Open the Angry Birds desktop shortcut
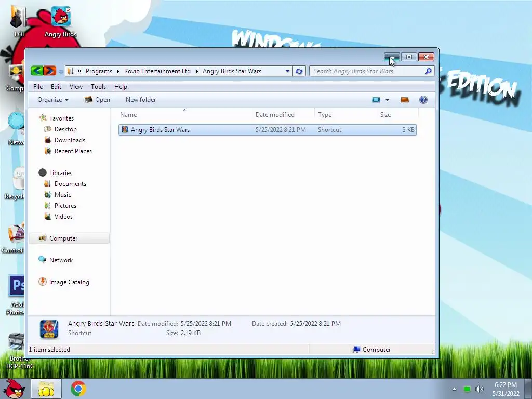 (x=61, y=22)
